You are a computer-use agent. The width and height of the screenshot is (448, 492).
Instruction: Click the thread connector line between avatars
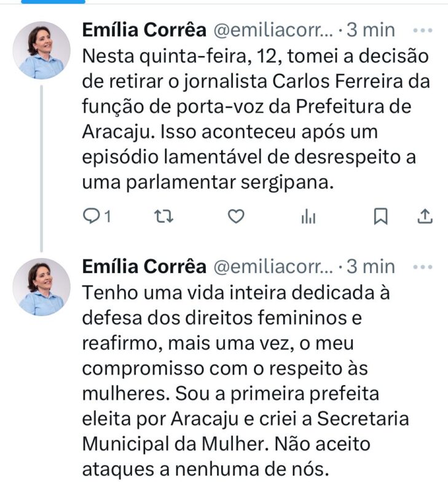41,169
